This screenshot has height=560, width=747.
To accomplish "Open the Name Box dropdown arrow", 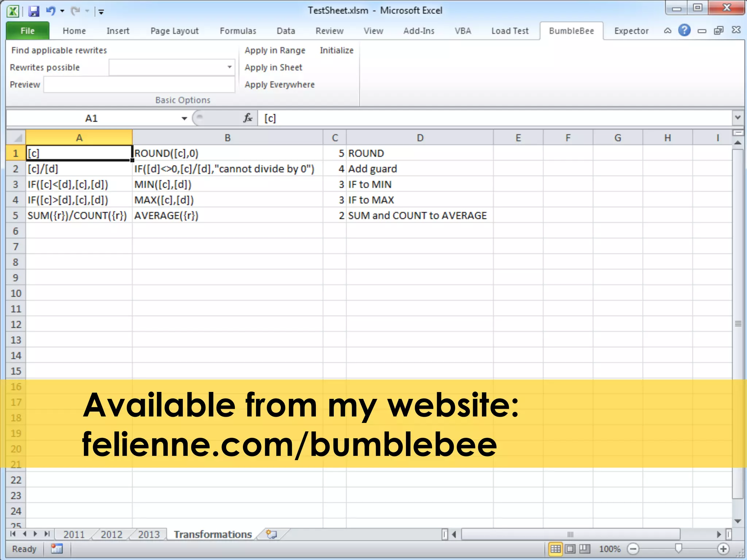I will coord(184,118).
